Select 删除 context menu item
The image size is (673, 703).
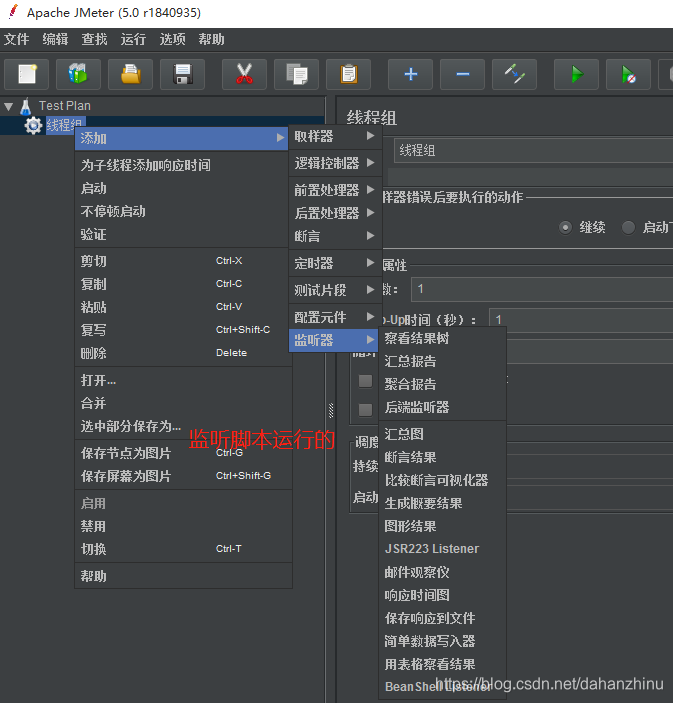point(182,353)
